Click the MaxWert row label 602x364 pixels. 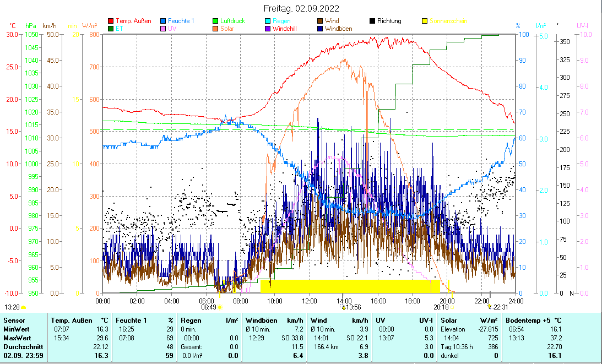(16, 338)
